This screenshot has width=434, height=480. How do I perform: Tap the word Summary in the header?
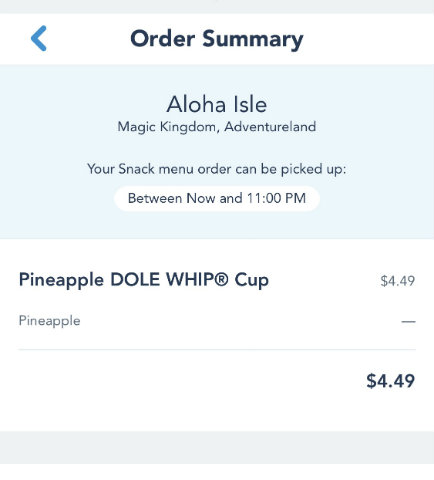point(253,40)
